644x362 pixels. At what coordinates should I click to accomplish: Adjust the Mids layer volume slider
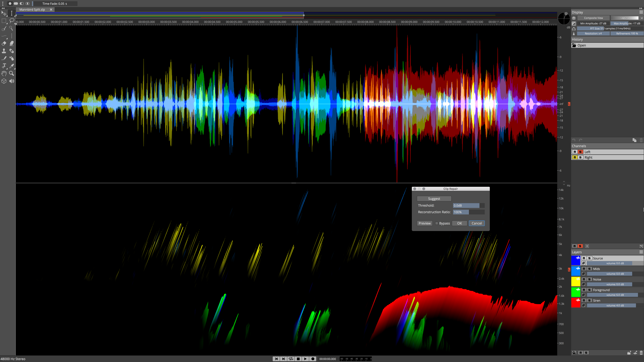click(615, 274)
